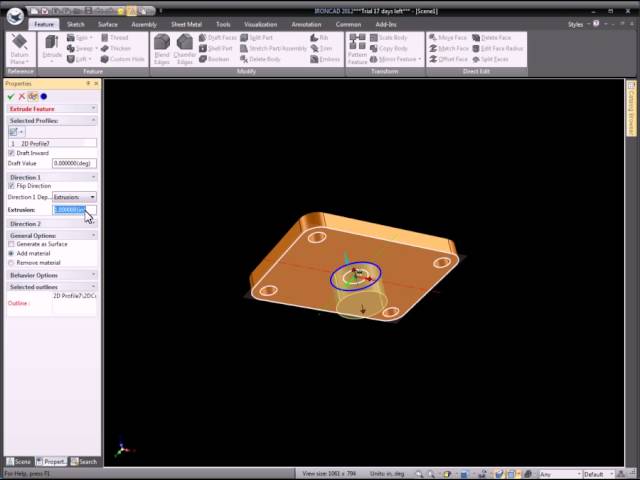Activate Blend Edges tool
Viewport: 640px width, 480px height.
(x=162, y=49)
